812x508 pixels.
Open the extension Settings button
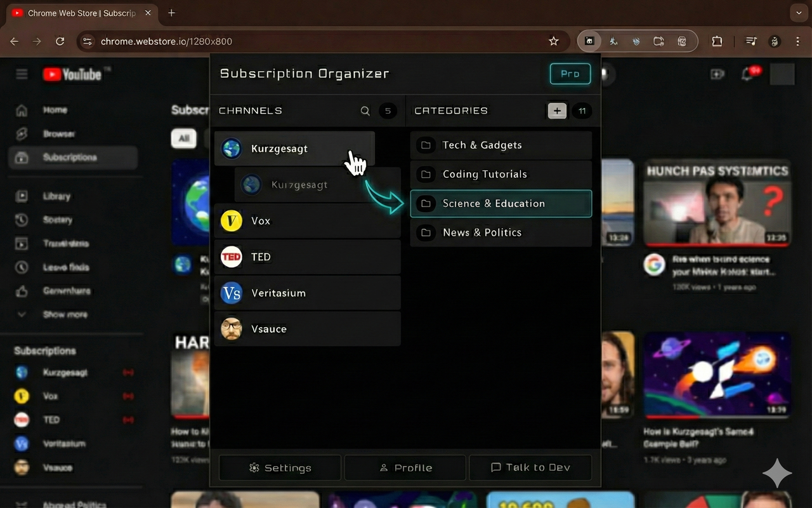280,467
